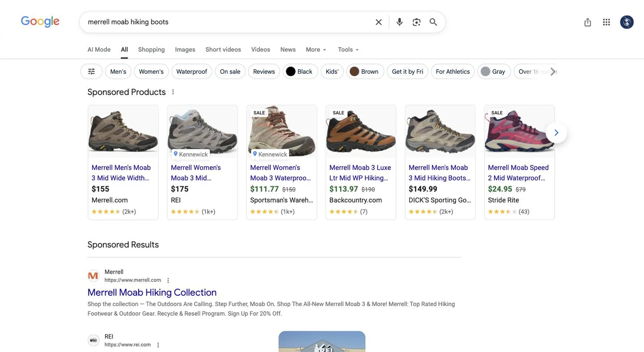Screen dimensions: 644x352
Task: Select the Gray color filter
Action: 494,71
